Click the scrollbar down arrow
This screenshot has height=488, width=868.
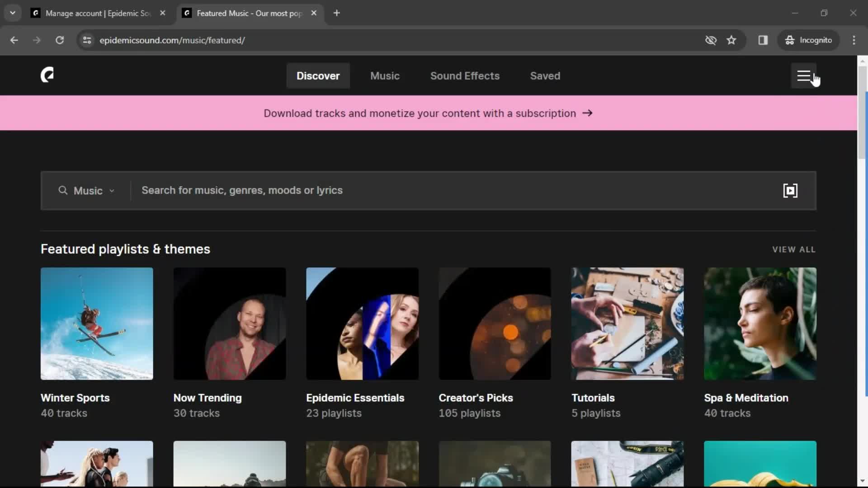(x=862, y=481)
